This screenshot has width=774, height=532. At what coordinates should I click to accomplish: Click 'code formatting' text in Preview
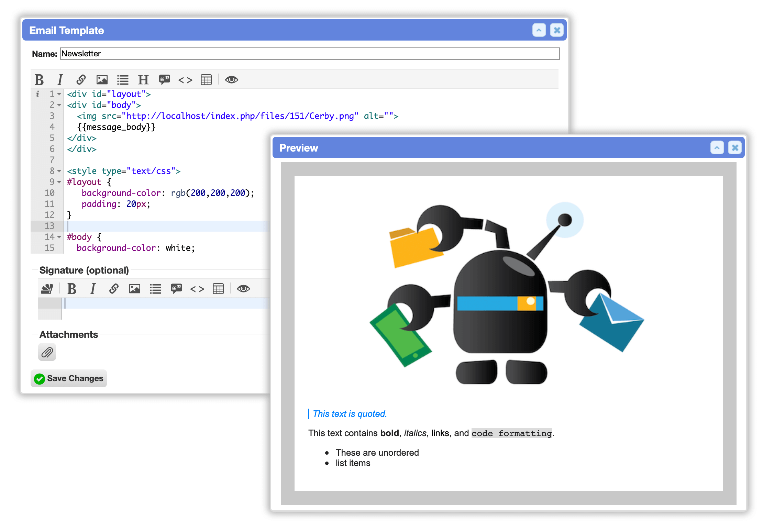(x=512, y=433)
